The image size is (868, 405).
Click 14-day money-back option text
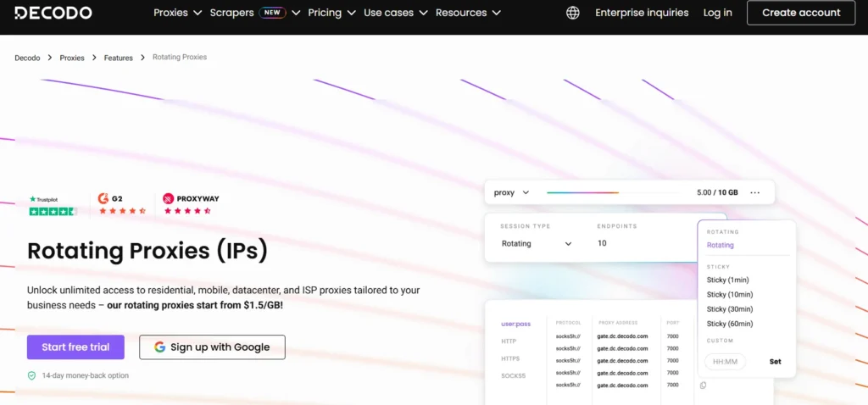[x=86, y=375]
